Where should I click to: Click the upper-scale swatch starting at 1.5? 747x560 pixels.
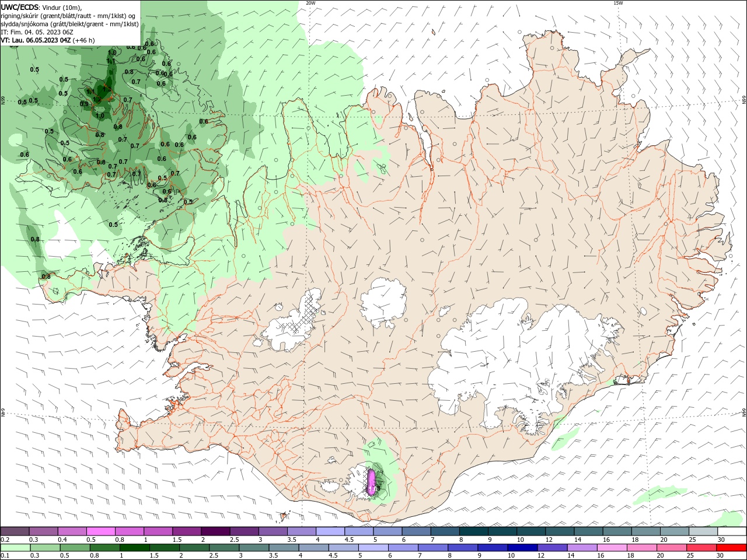click(187, 531)
